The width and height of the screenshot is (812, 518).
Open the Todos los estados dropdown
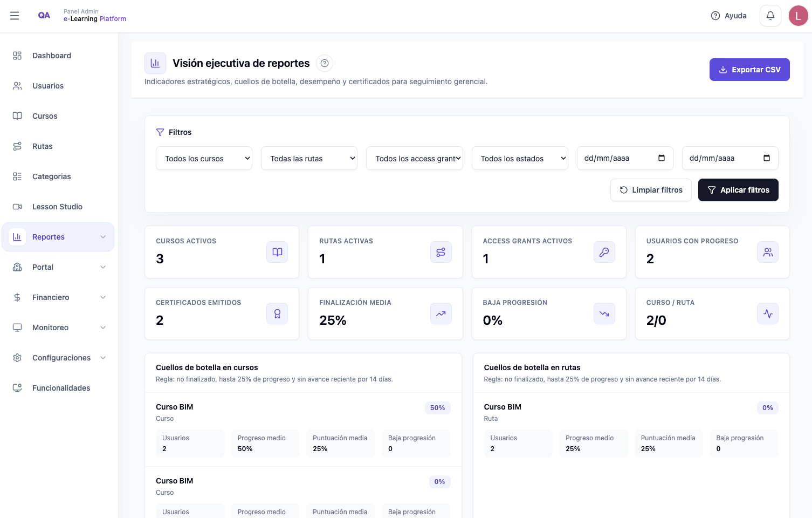pyautogui.click(x=520, y=158)
